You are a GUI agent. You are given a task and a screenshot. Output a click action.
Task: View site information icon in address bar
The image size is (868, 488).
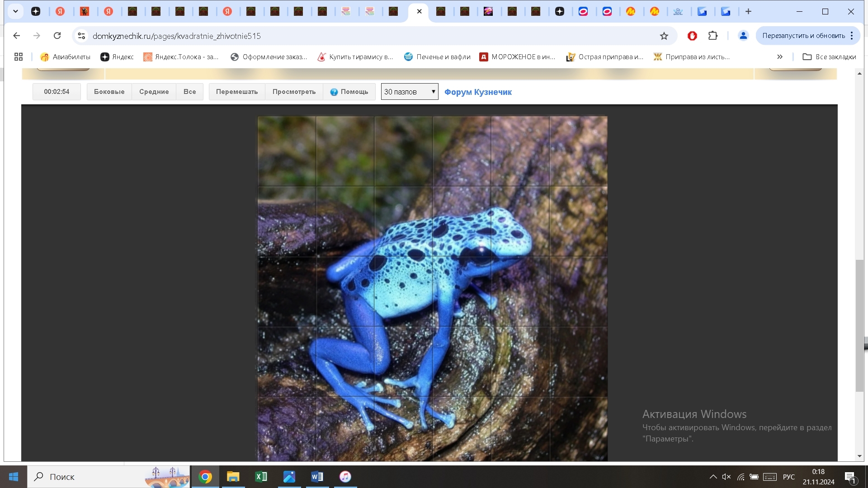(81, 36)
